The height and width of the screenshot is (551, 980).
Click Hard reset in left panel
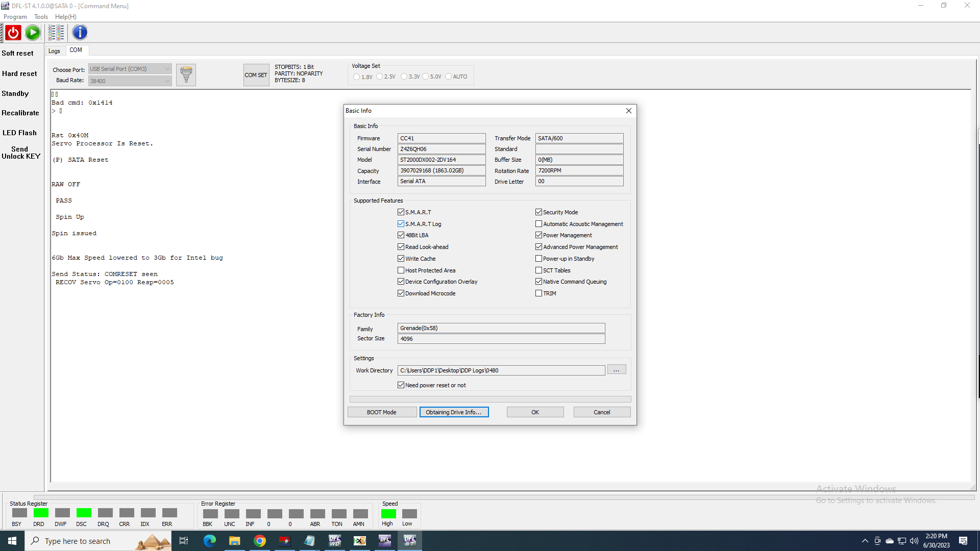click(x=19, y=73)
